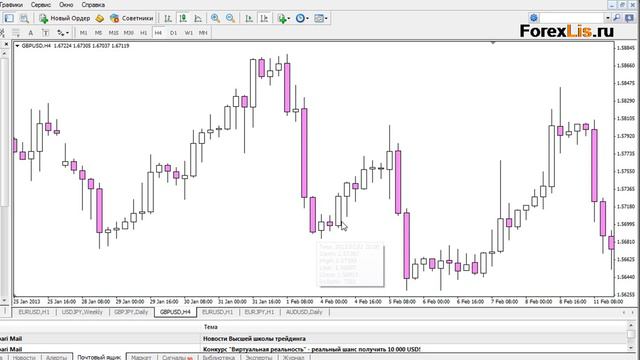
Task: Toggle the first panel icon in the toolbar
Action: pos(9,18)
